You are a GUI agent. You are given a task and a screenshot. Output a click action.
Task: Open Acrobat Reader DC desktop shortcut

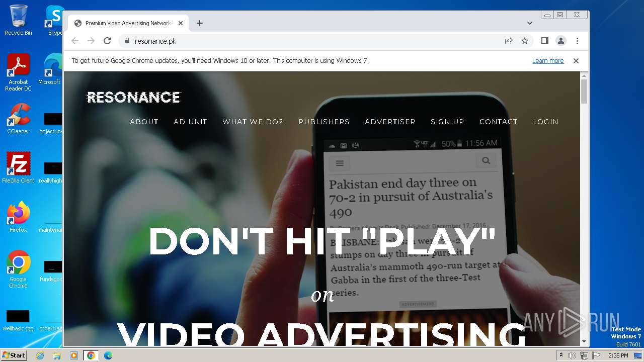pos(18,72)
